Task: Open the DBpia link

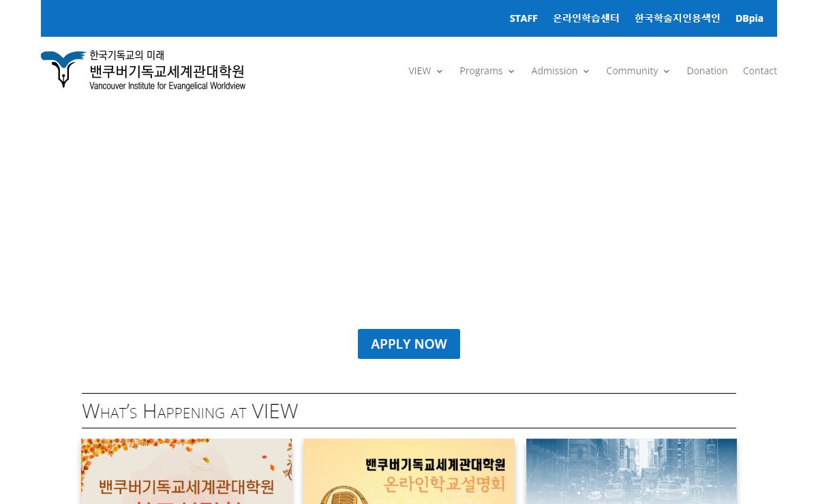Action: [x=749, y=18]
